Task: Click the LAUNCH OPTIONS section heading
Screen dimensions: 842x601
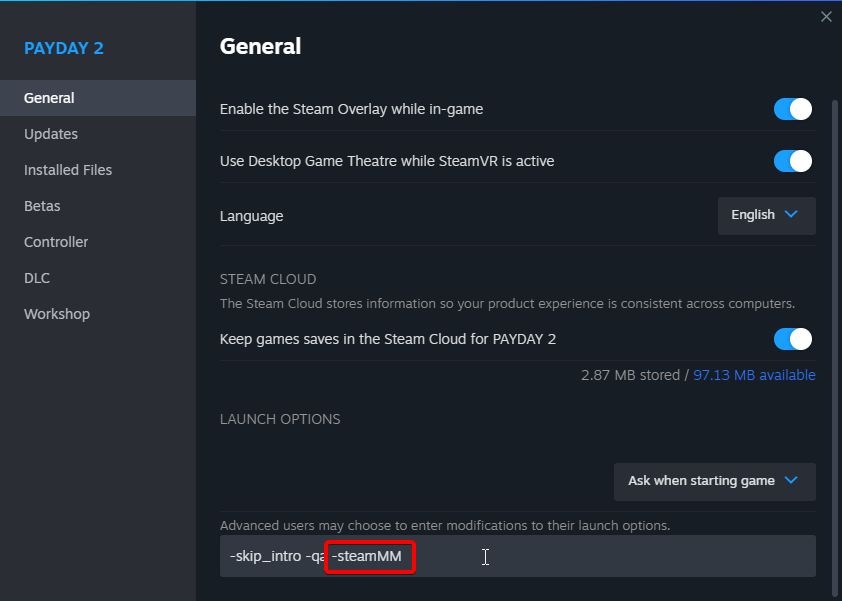Action: (x=280, y=419)
